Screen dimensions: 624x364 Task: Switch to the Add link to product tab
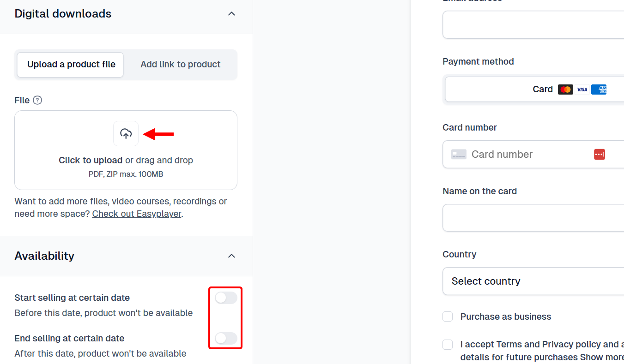pyautogui.click(x=180, y=64)
